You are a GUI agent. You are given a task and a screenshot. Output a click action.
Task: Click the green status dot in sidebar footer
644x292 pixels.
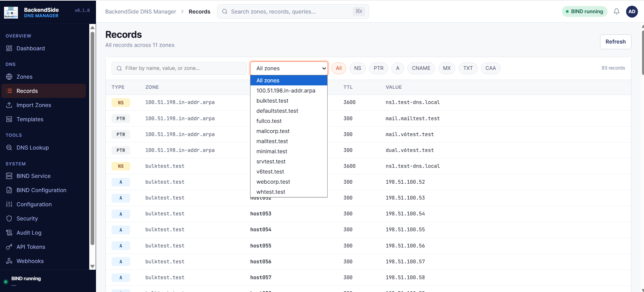click(6, 282)
